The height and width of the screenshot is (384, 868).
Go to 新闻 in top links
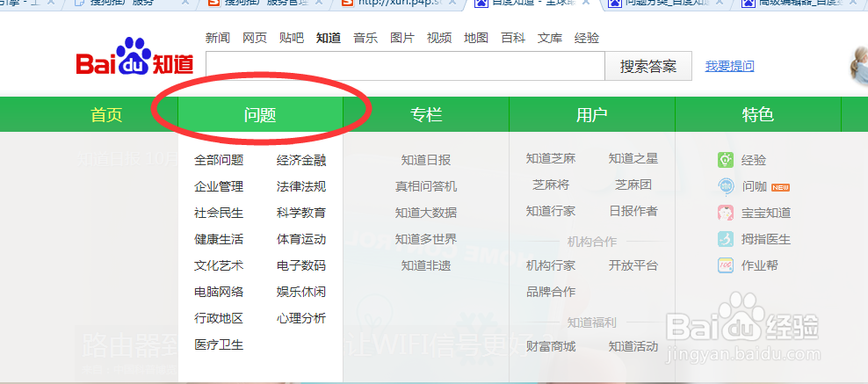point(218,38)
